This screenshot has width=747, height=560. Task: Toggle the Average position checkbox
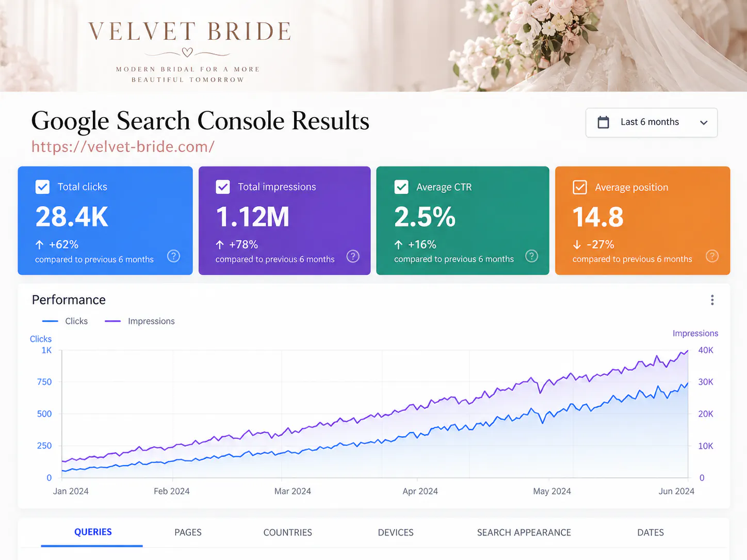[x=580, y=187]
